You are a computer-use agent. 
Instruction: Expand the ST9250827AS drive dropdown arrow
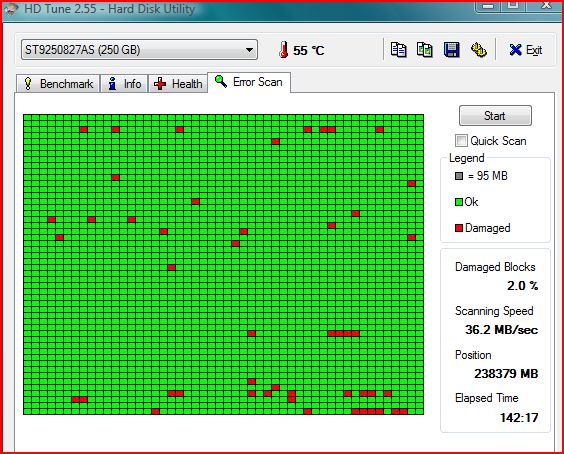pyautogui.click(x=249, y=50)
